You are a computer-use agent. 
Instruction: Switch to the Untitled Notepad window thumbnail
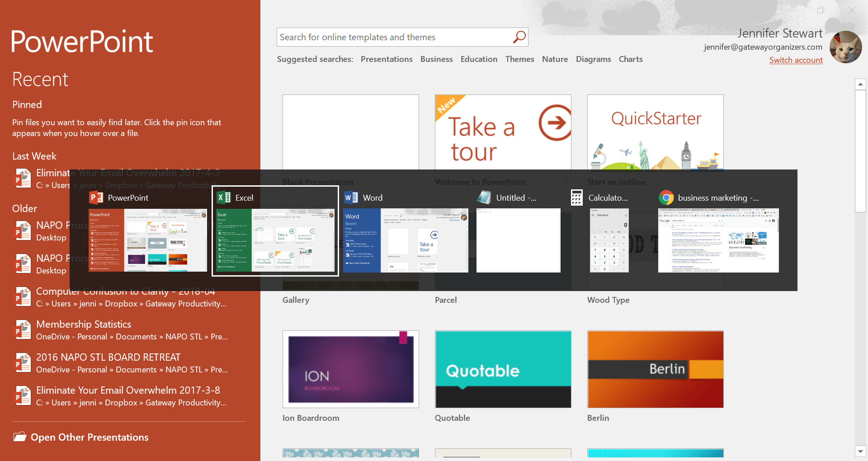tap(519, 240)
